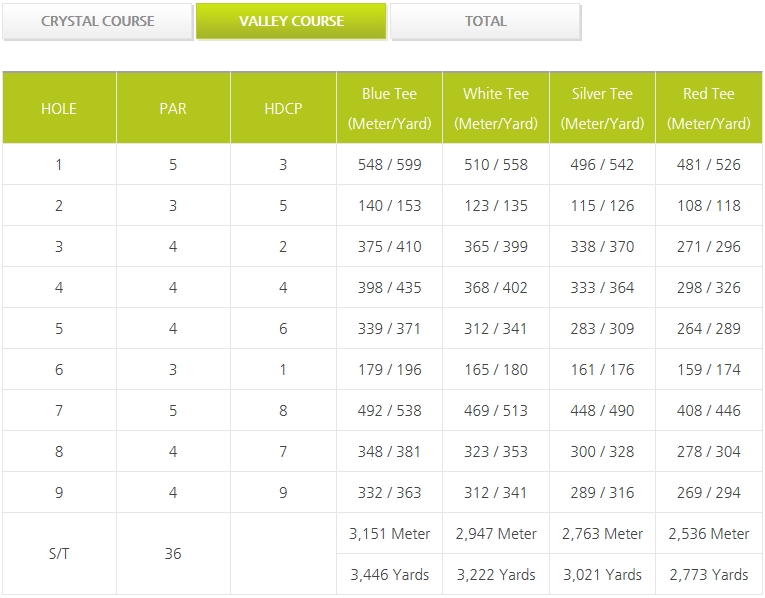Viewport: 765px width, 598px height.
Task: Select the '481 / 526' cell
Action: click(x=708, y=165)
